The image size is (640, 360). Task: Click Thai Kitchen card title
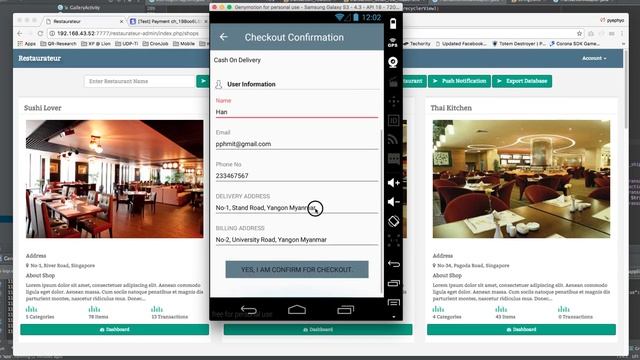pos(451,108)
